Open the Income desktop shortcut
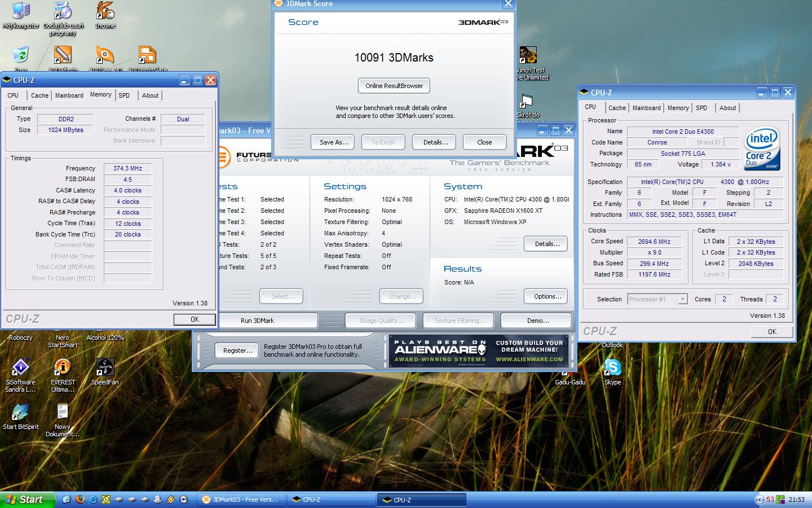 point(105,15)
